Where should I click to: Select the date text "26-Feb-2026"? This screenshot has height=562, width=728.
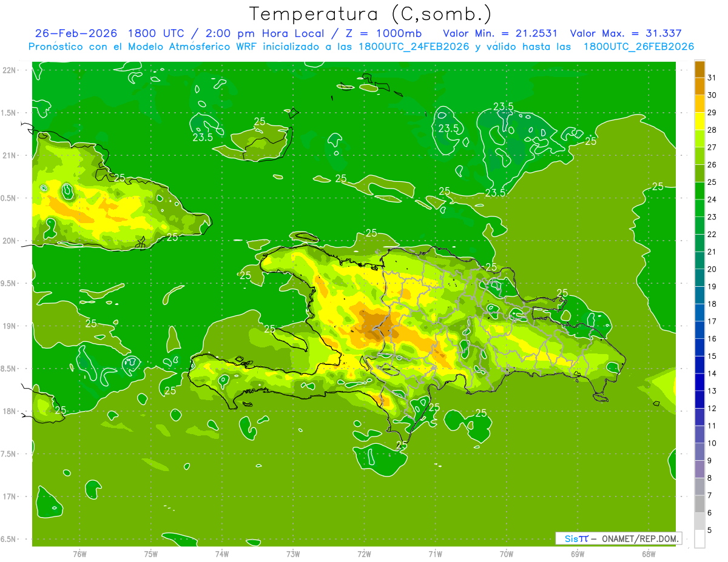[76, 33]
